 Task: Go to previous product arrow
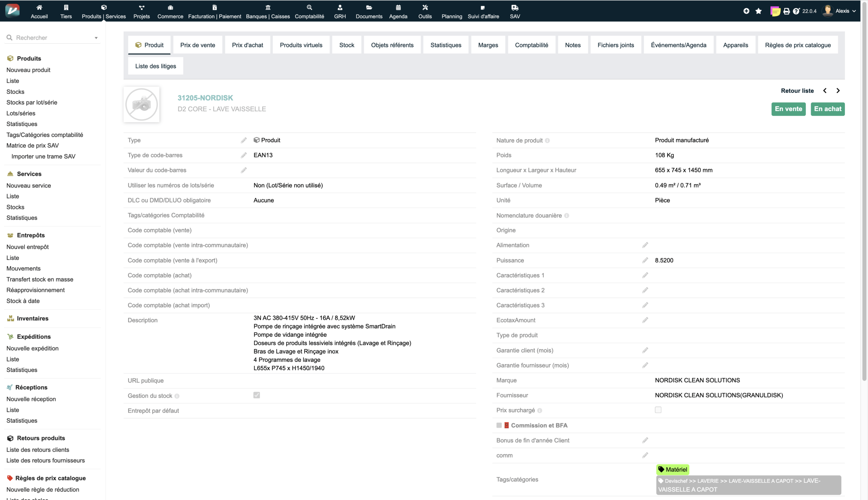825,91
